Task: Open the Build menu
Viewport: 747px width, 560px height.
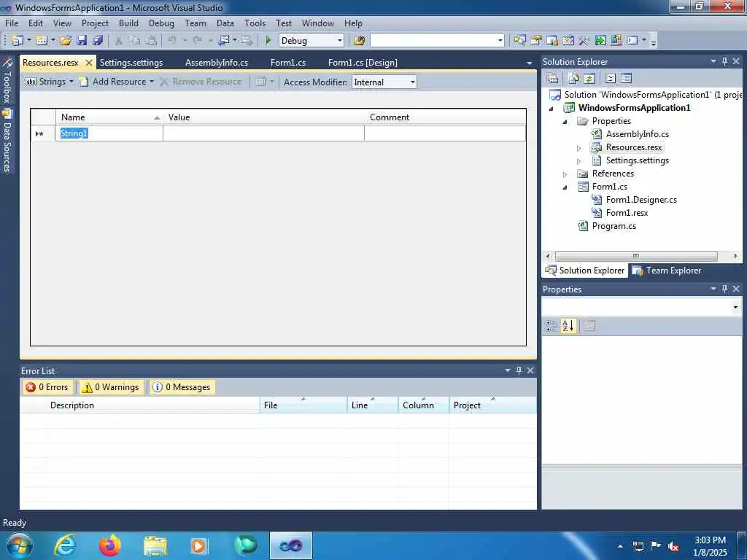Action: (x=128, y=23)
